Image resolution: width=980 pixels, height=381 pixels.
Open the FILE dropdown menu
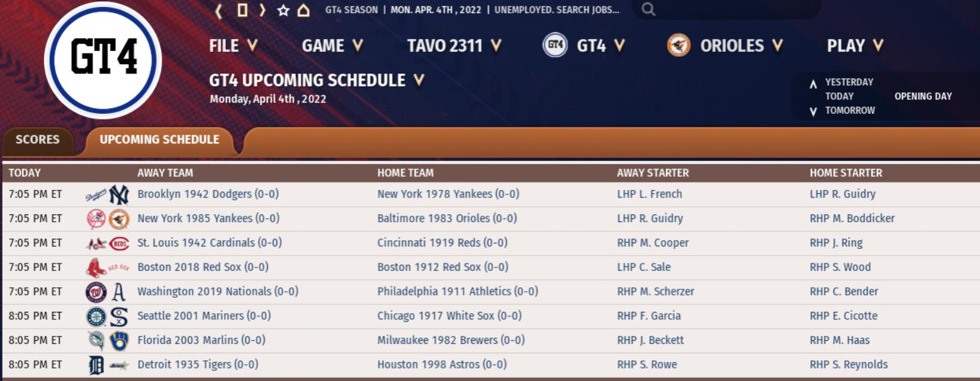coord(234,45)
